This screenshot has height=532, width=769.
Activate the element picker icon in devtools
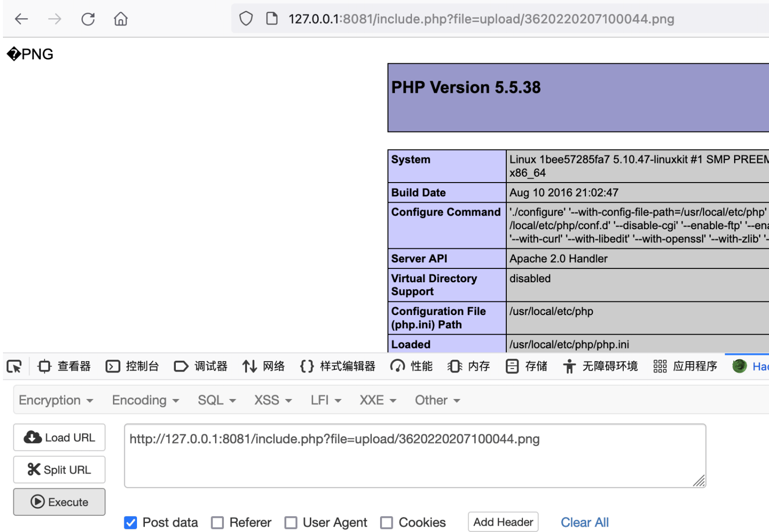pos(14,367)
